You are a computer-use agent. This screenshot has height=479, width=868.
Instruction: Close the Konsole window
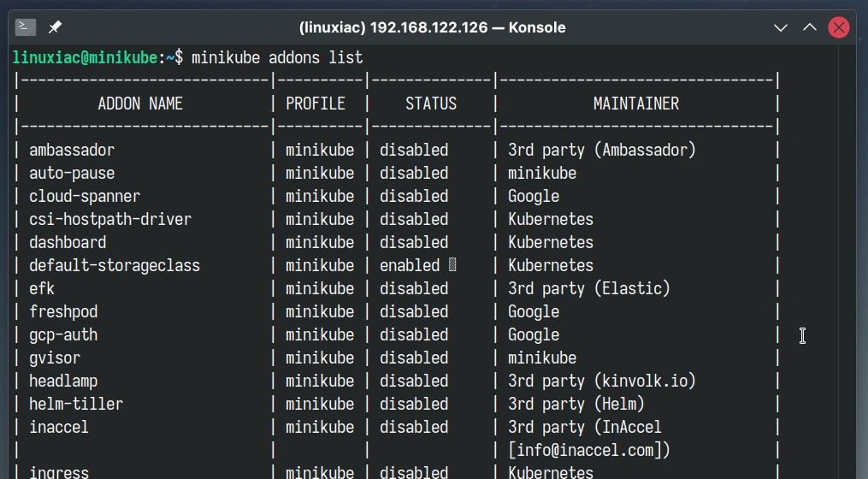point(839,27)
